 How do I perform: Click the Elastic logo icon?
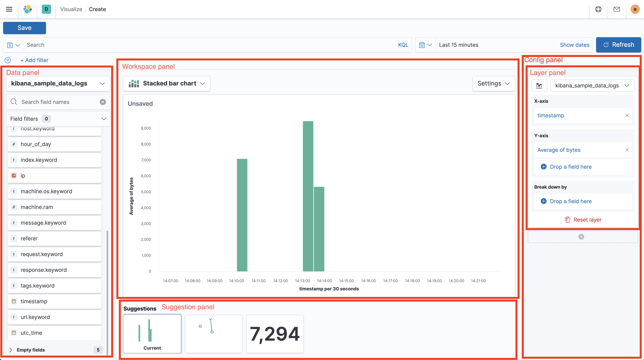pos(27,9)
